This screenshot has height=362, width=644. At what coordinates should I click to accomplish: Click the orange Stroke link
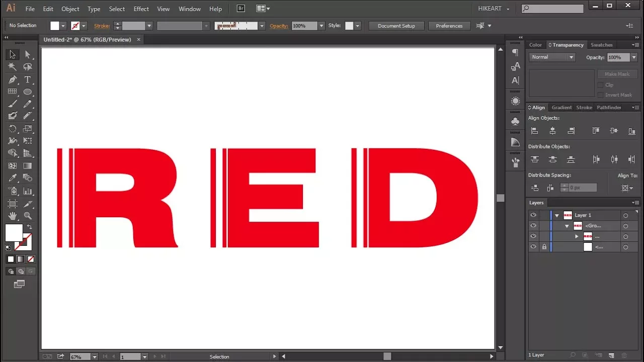tap(102, 26)
